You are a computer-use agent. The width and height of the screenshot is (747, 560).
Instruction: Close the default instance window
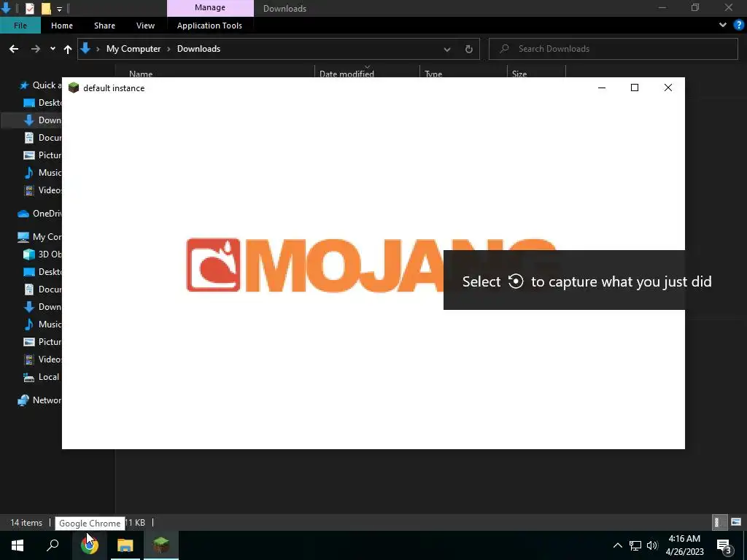coord(668,87)
